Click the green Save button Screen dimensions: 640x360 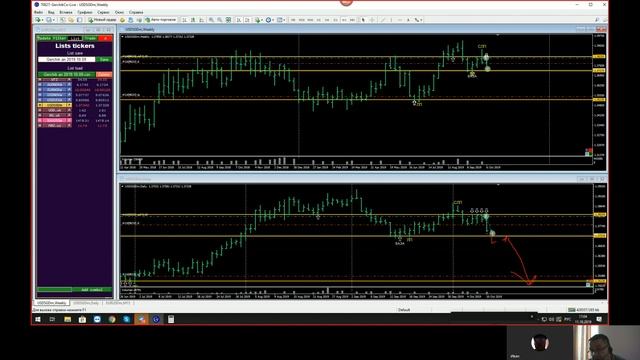coord(104,60)
